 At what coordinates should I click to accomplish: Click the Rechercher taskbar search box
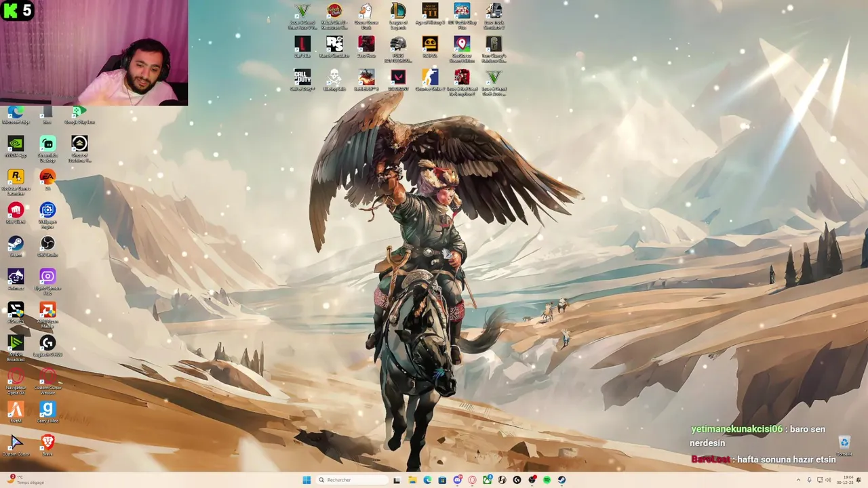[352, 480]
